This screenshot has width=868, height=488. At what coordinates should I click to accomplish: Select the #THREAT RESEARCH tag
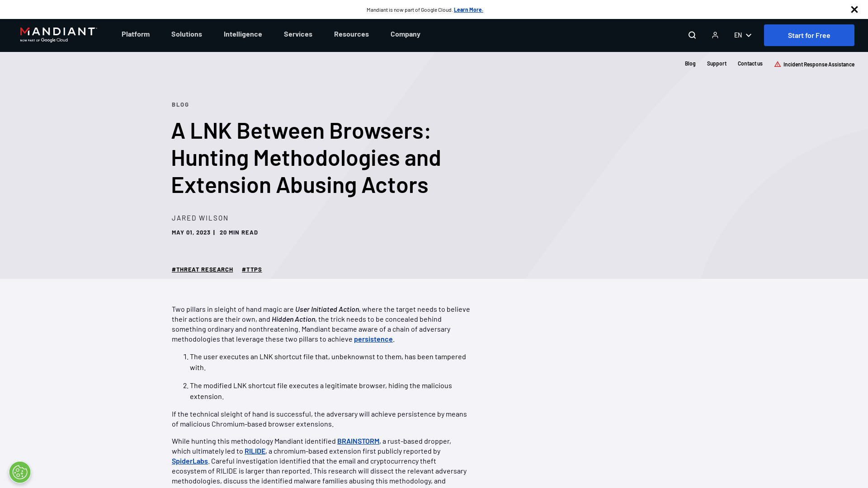tap(202, 269)
